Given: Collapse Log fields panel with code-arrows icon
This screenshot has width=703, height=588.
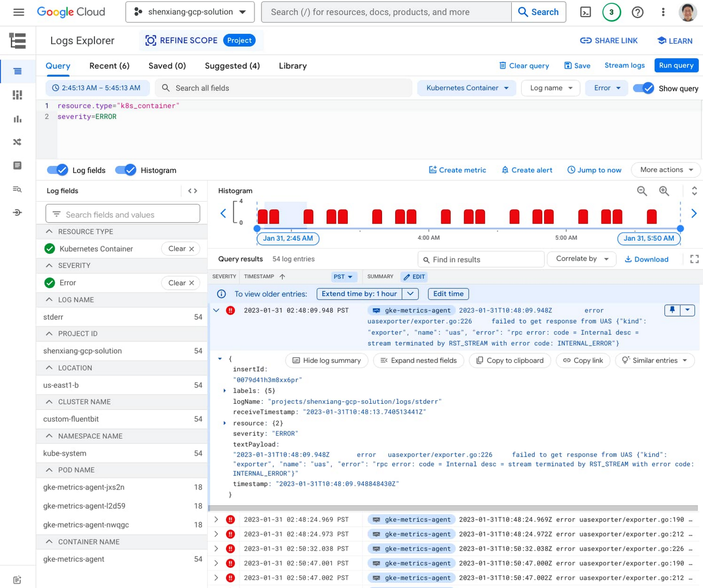Looking at the screenshot, I should coord(193,191).
